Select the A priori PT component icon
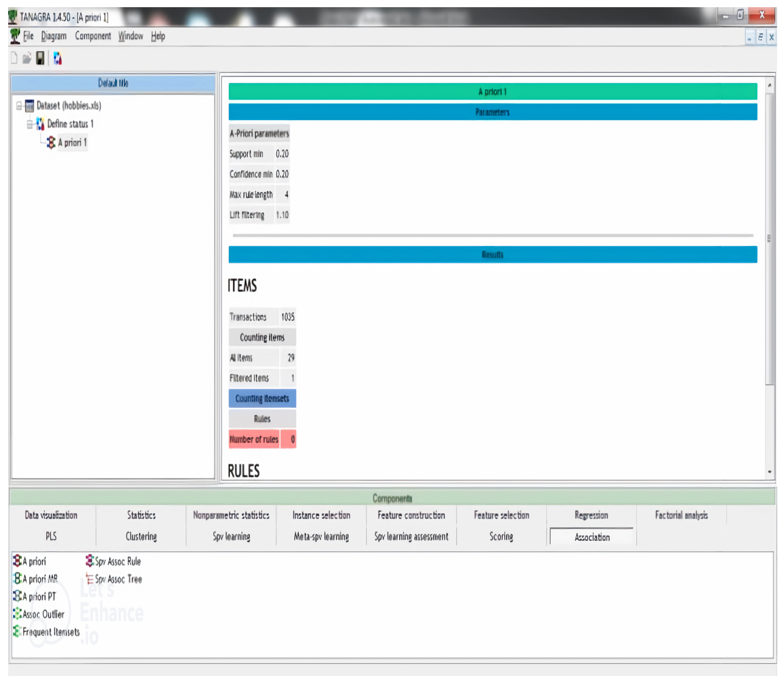 (17, 596)
